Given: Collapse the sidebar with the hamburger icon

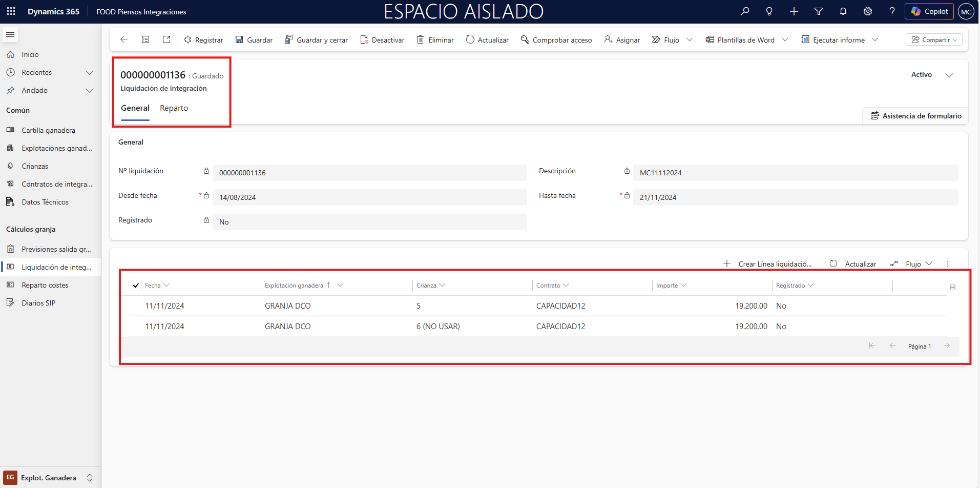Looking at the screenshot, I should 10,35.
